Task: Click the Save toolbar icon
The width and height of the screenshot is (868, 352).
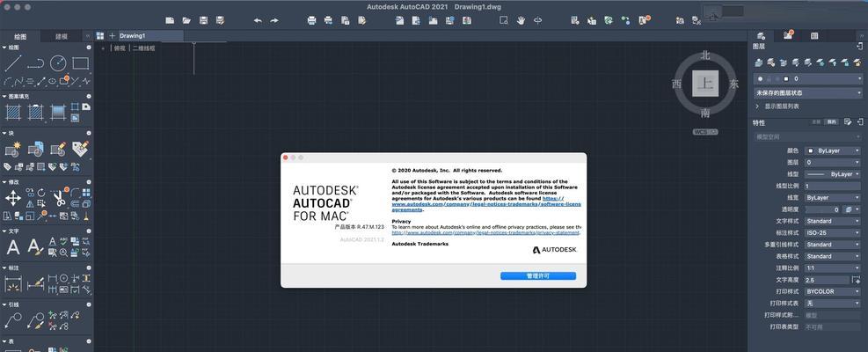Action: [203, 20]
